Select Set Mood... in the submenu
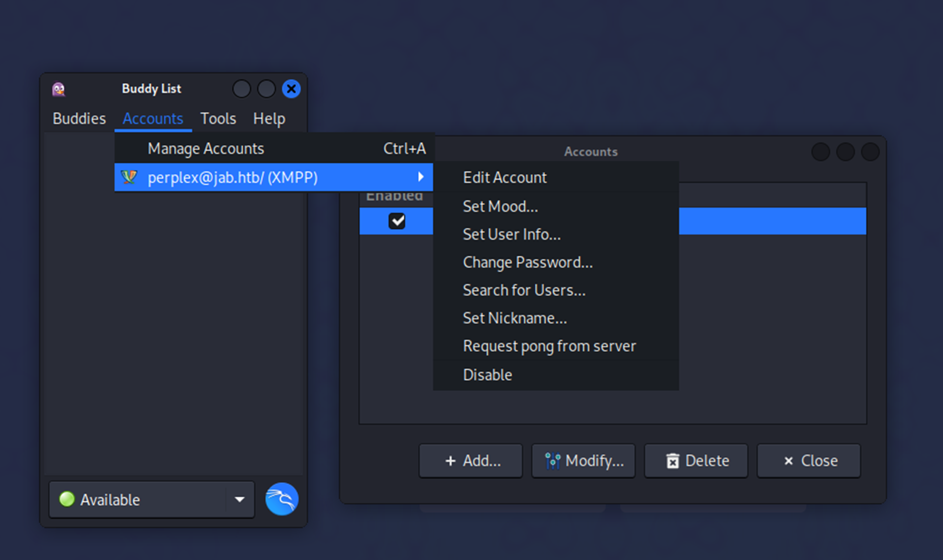 tap(556, 206)
